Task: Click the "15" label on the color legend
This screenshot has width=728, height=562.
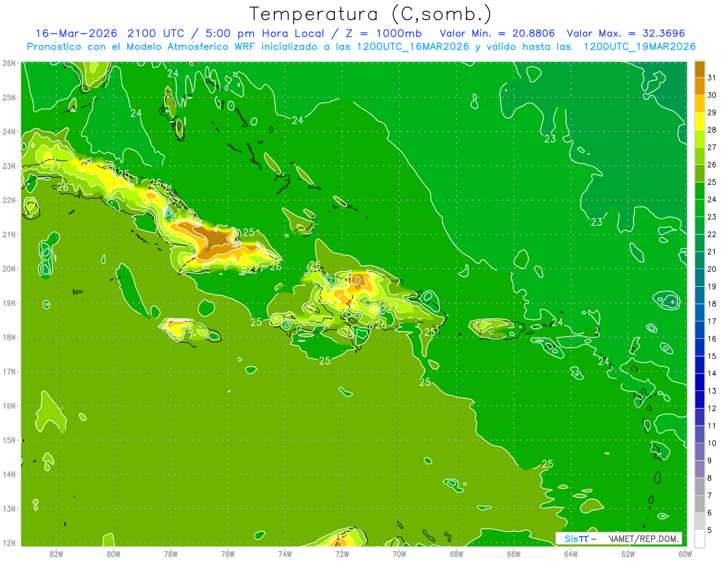Action: (712, 356)
